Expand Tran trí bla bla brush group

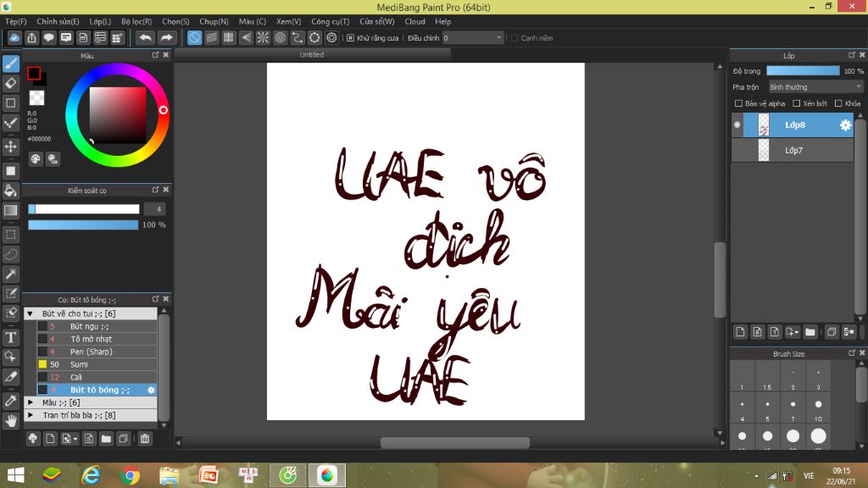[x=31, y=415]
